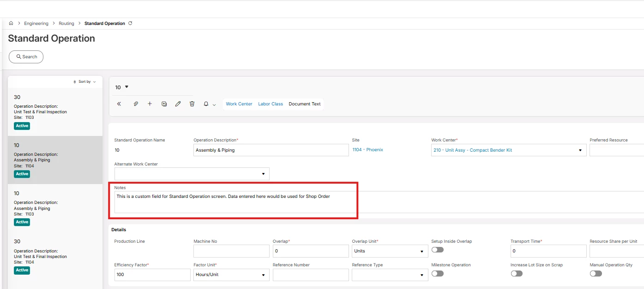The image size is (644, 289).
Task: Add a new record with plus icon
Action: 150,104
